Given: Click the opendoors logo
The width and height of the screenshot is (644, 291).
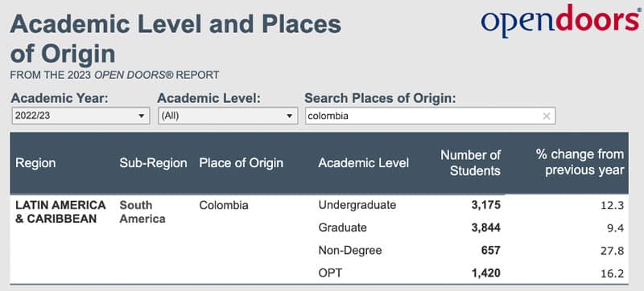Looking at the screenshot, I should 562,20.
